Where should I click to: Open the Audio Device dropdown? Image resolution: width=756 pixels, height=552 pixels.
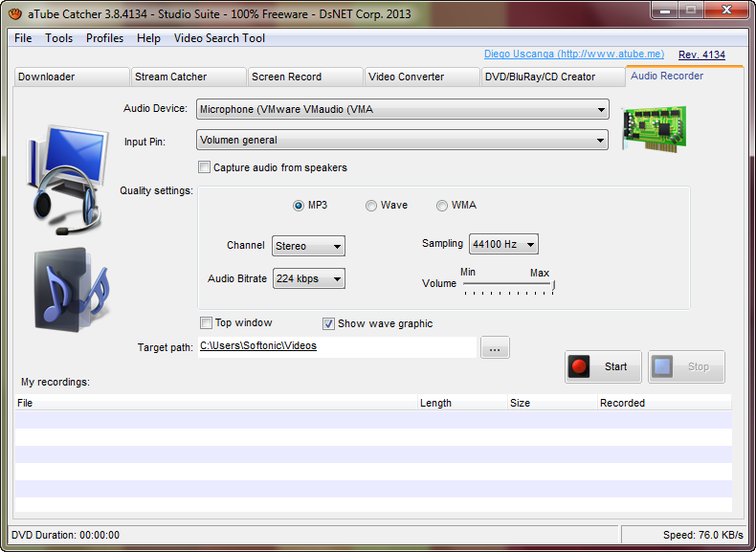403,109
